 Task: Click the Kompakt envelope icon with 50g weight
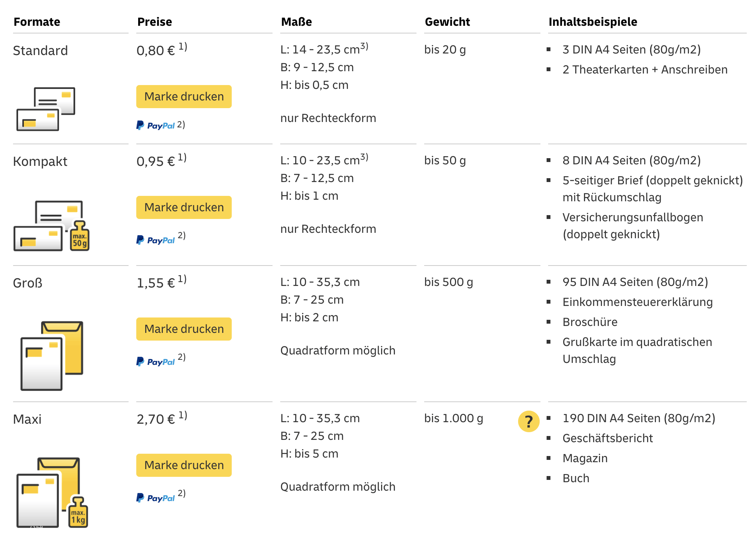click(52, 226)
